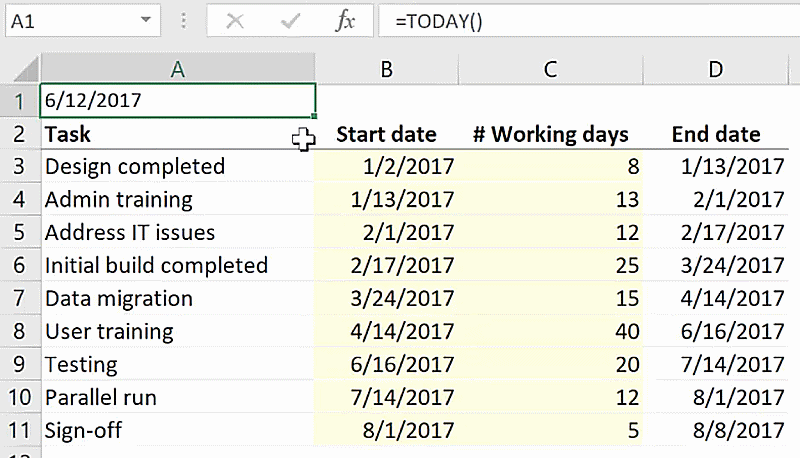Click the Sign-off end date 8/8/2017

tap(716, 431)
